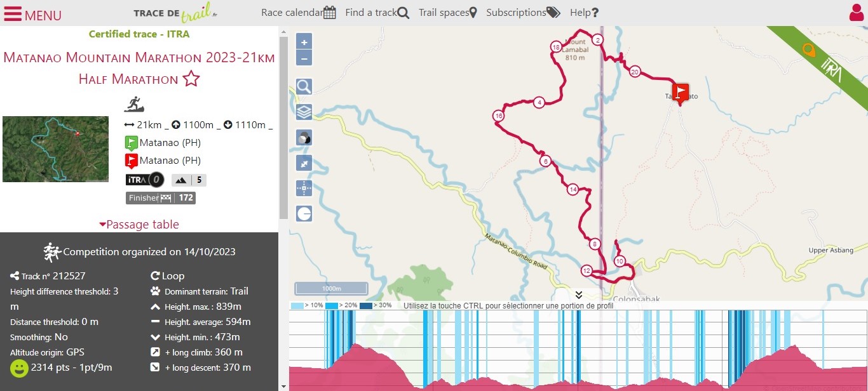Click the green start flag icon
Image resolution: width=868 pixels, height=391 pixels.
tap(132, 143)
